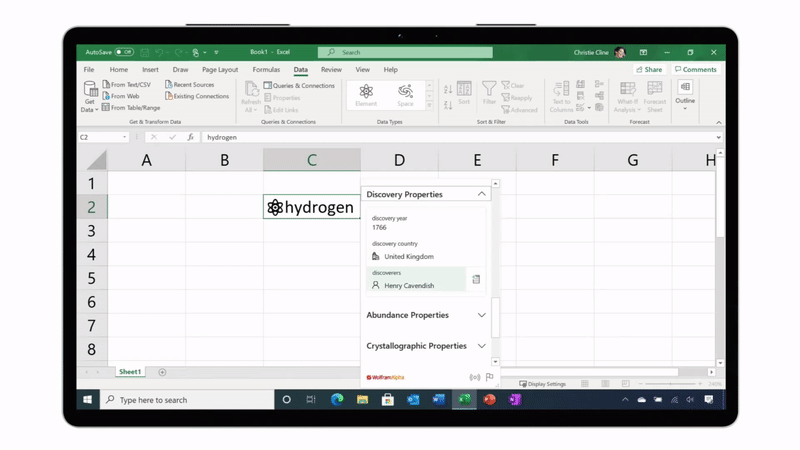This screenshot has height=450, width=800.
Task: Select cell C2 containing hydrogen
Action: pos(312,207)
